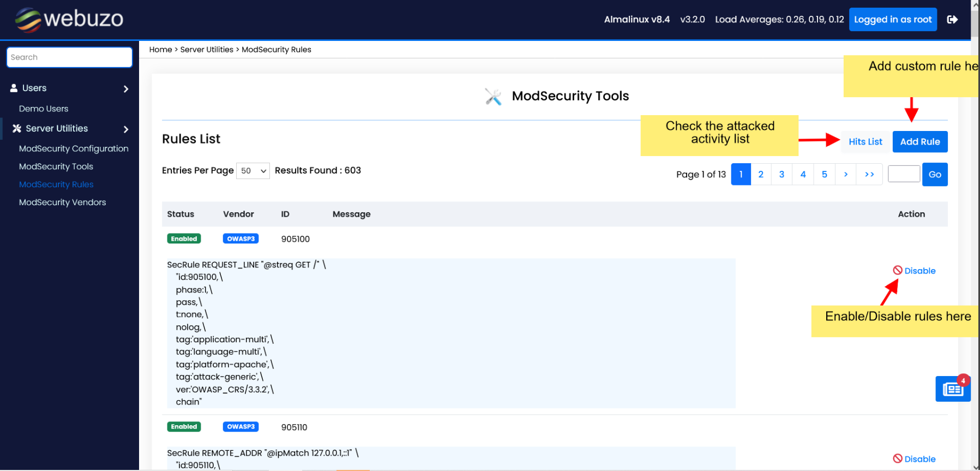Click the logout icon in header

[952, 20]
